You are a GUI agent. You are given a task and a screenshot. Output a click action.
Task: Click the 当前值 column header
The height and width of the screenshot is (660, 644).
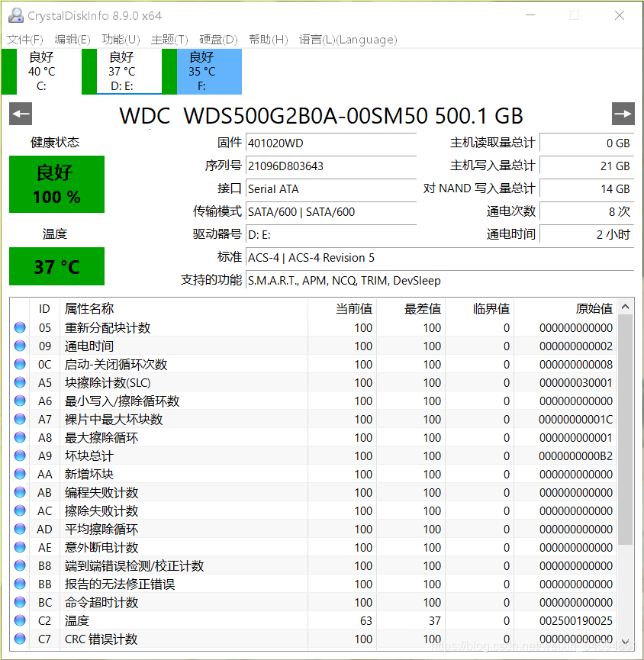pyautogui.click(x=342, y=308)
